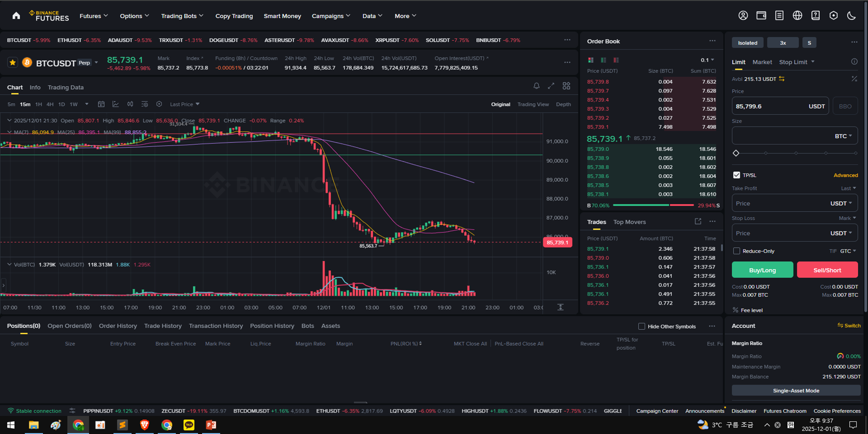Go to the home icon

coord(16,16)
